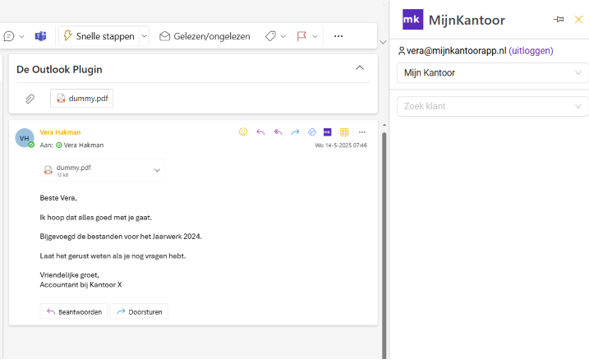Click the VH sender avatar
Image resolution: width=589 pixels, height=364 pixels.
coord(25,138)
